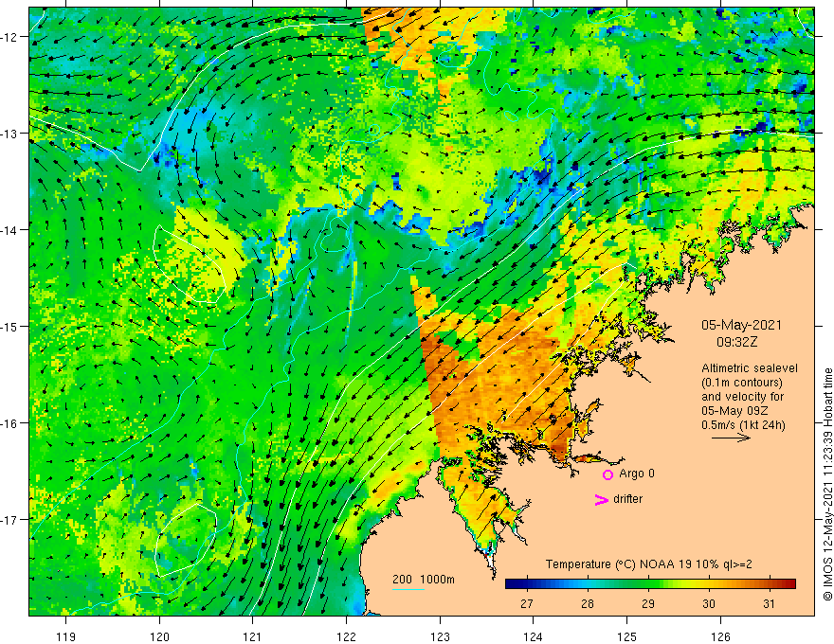Click the colorbar tick label '28'

(x=588, y=604)
